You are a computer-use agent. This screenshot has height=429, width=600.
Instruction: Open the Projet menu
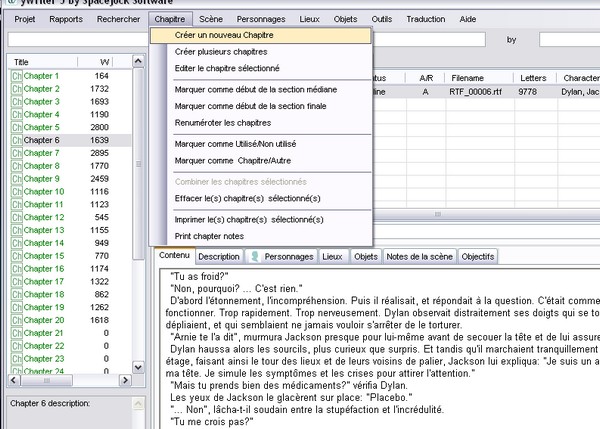25,19
